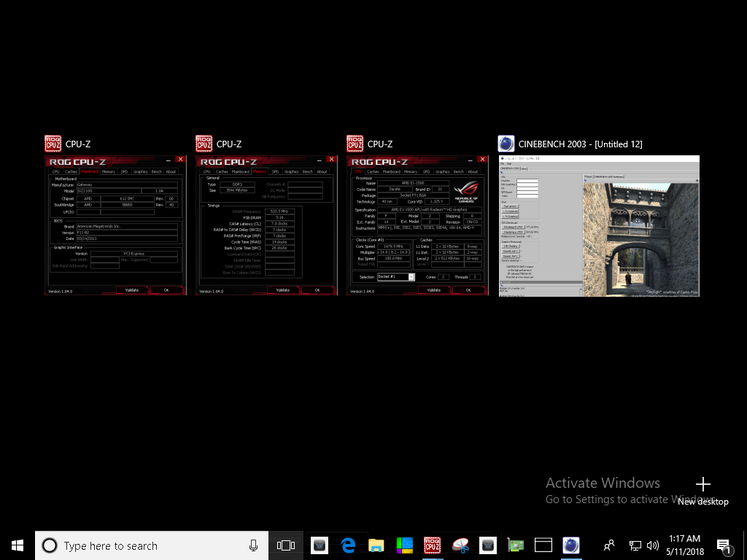Activate the search microphone icon
Image resolution: width=747 pixels, height=560 pixels.
[253, 545]
